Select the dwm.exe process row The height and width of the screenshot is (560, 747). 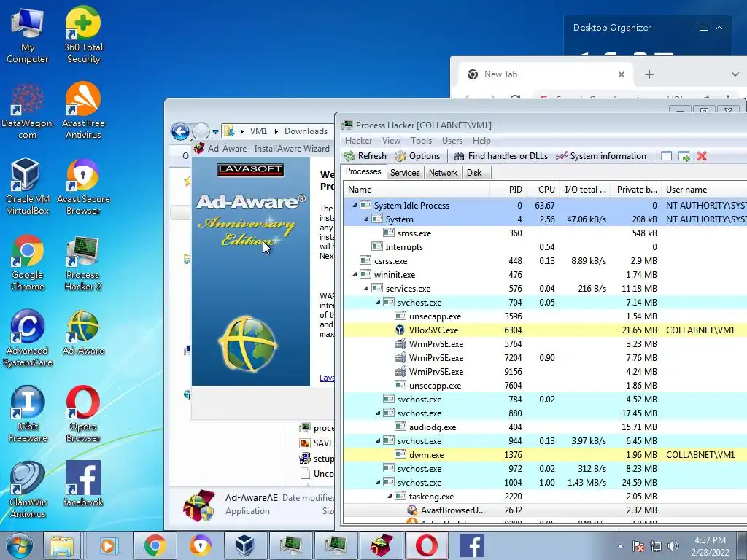545,455
